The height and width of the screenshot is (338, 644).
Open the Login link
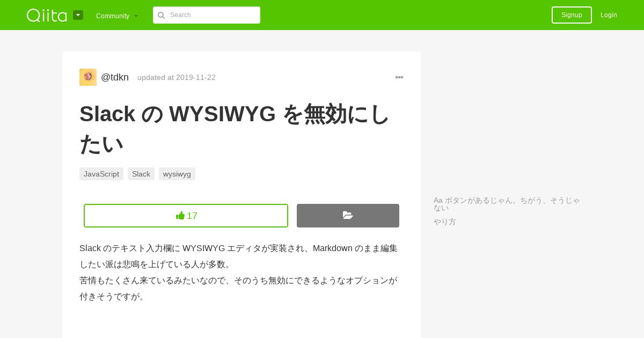[609, 15]
